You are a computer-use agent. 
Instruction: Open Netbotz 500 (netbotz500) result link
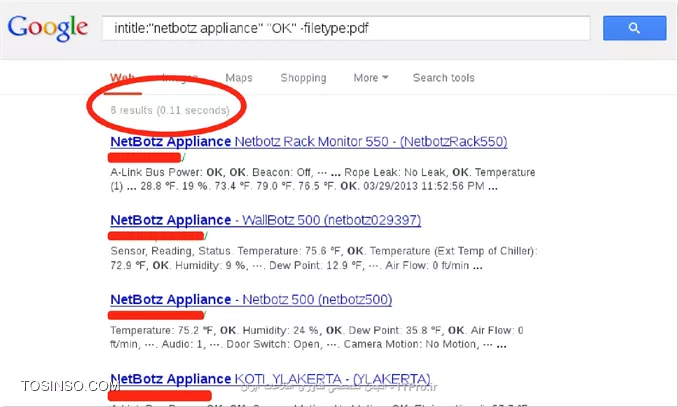pyautogui.click(x=251, y=299)
